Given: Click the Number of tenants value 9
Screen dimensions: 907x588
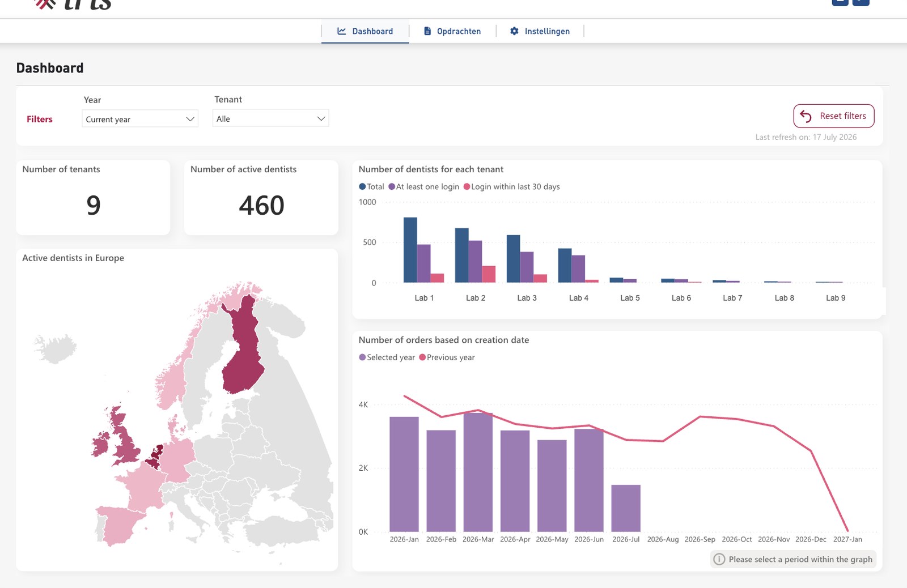Looking at the screenshot, I should click(93, 205).
